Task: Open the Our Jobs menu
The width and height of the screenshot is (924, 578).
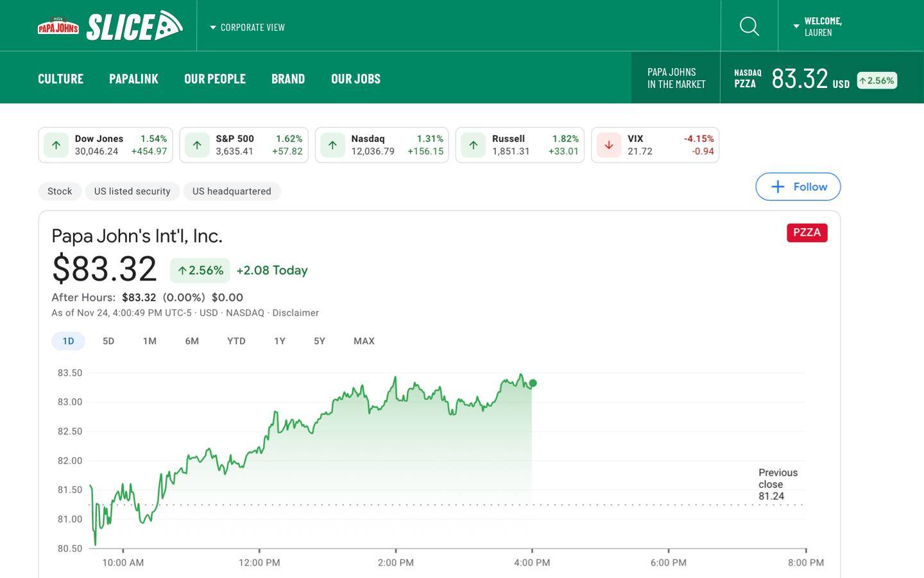Action: 355,78
